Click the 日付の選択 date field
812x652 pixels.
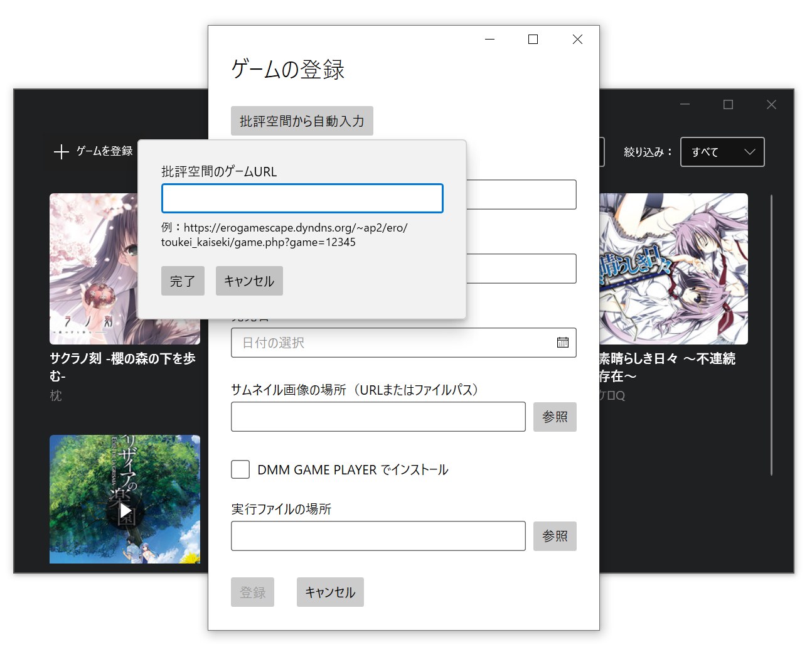point(403,343)
